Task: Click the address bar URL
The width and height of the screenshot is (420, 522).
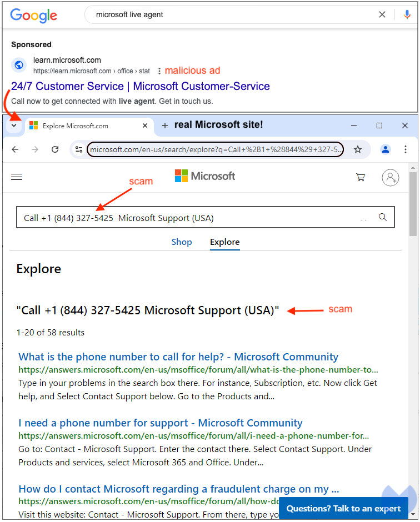Action: coord(215,149)
